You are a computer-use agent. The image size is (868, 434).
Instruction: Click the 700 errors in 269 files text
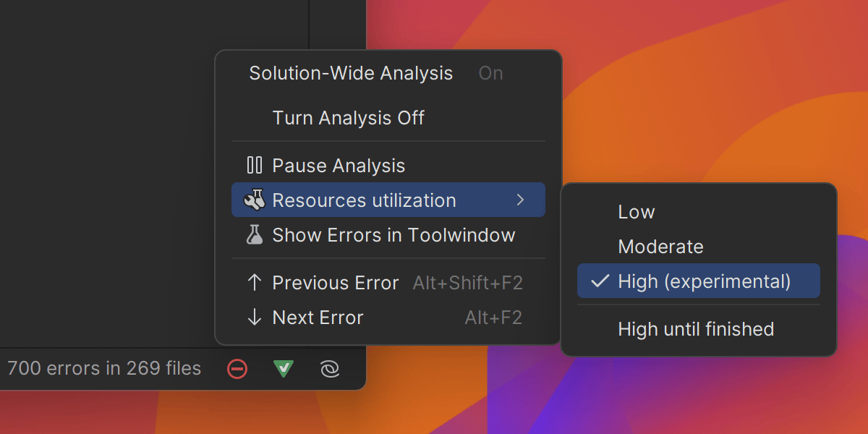[104, 369]
